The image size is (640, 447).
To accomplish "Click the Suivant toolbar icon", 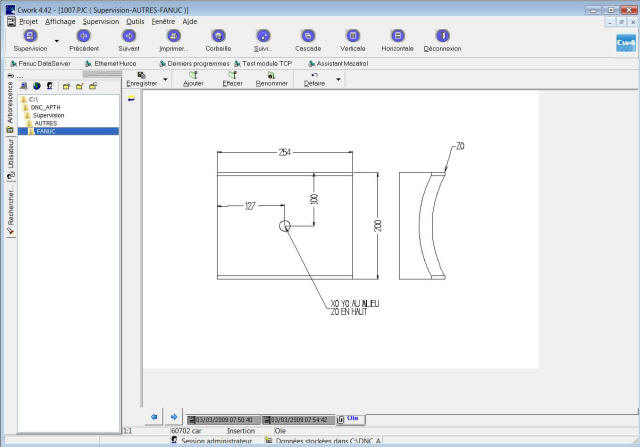I will pos(129,36).
